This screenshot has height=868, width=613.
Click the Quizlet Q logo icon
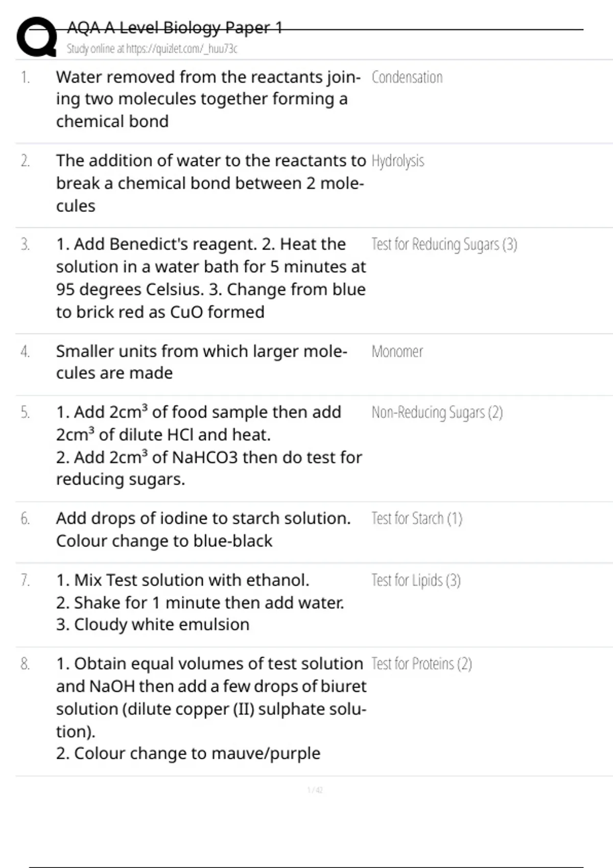tap(37, 37)
